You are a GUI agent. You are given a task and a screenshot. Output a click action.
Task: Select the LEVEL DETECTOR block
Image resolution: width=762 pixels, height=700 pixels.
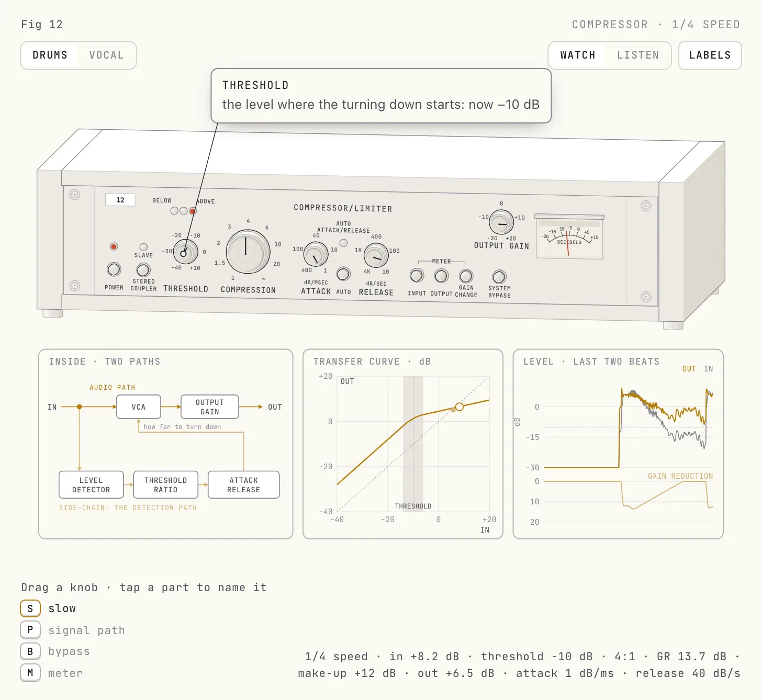coord(91,485)
